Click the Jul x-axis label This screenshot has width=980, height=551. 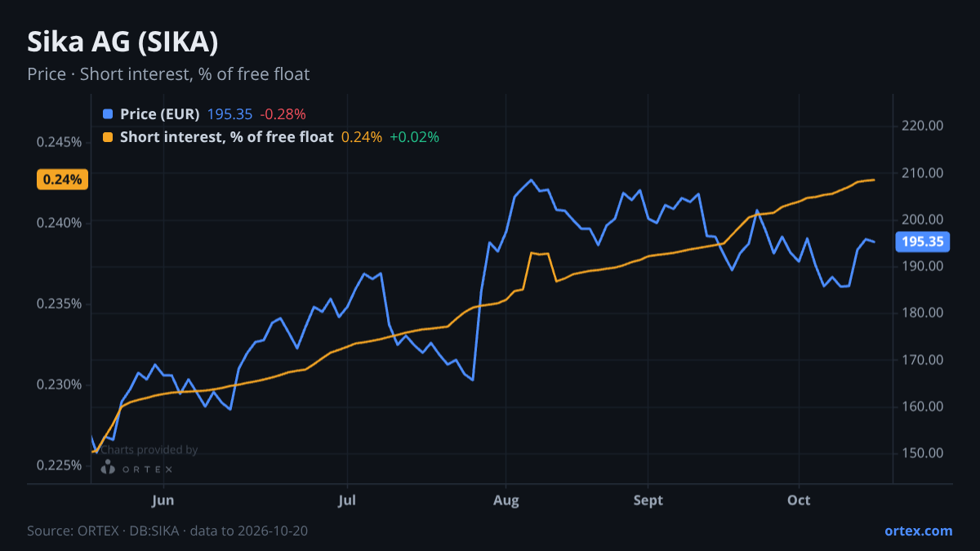(x=348, y=500)
